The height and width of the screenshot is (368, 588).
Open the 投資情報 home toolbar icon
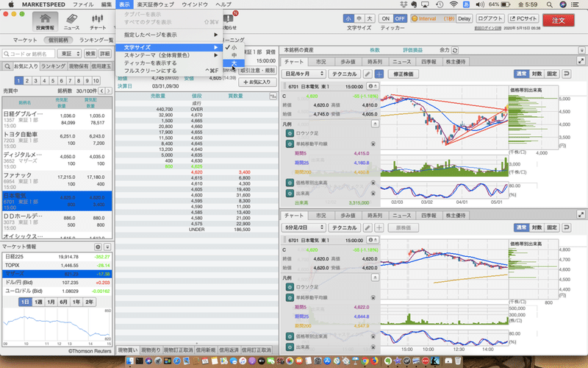coord(45,21)
